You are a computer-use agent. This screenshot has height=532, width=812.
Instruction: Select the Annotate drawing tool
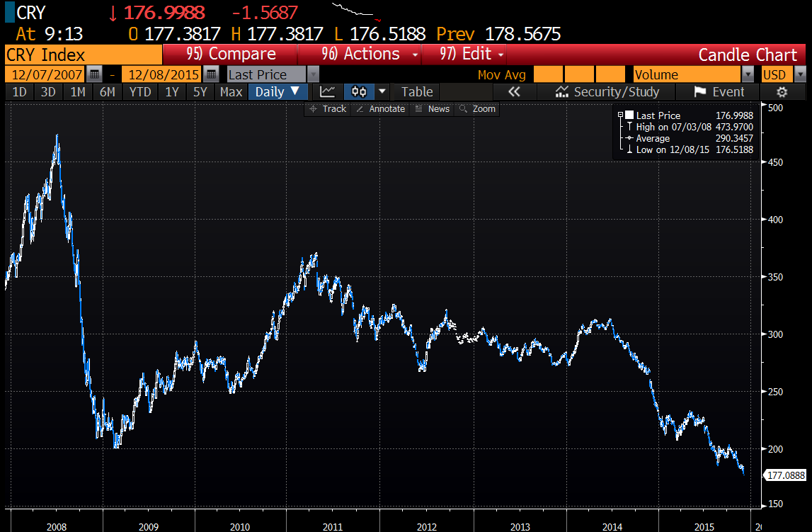point(381,108)
